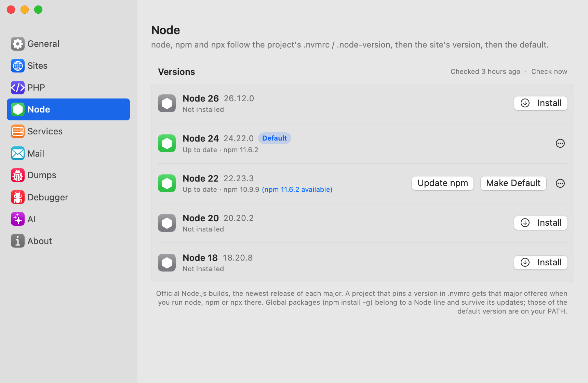Click the Default badge on Node 24

(x=275, y=138)
